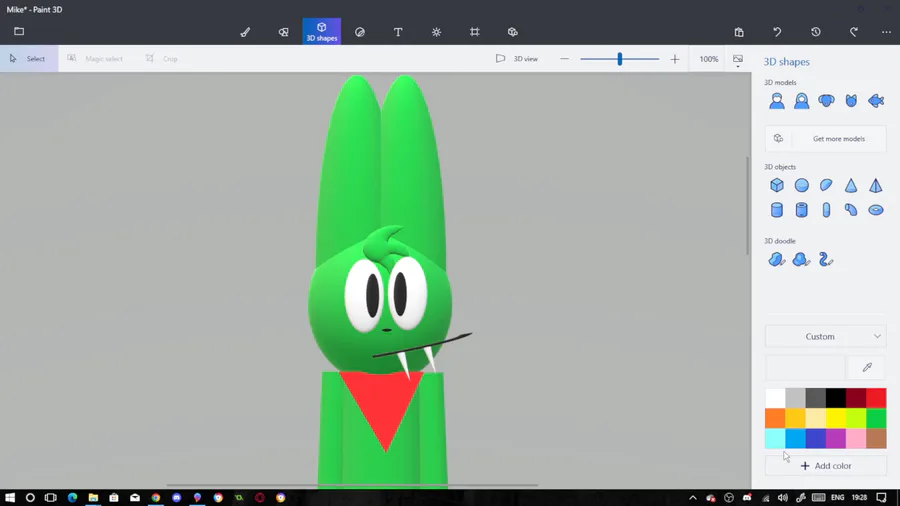Screen dimensions: 900x506
Task: Select the Sphere 3D object
Action: [x=801, y=185]
